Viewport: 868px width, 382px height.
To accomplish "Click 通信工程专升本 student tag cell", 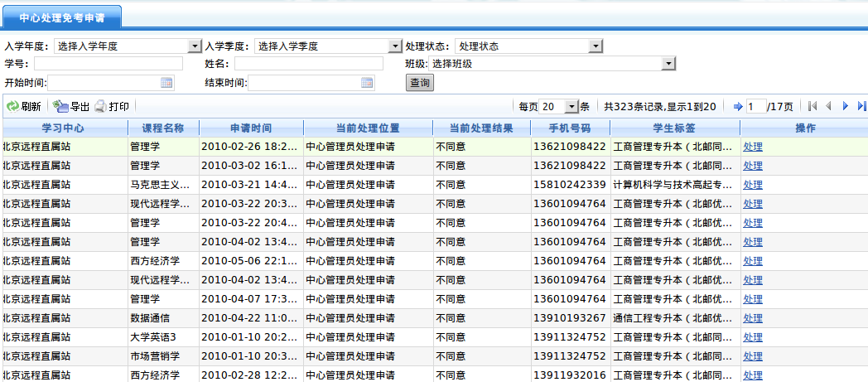I will click(x=675, y=318).
